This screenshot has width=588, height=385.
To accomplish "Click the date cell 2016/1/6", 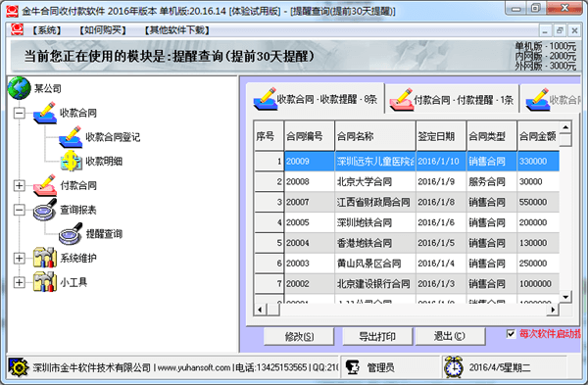I will click(441, 222).
